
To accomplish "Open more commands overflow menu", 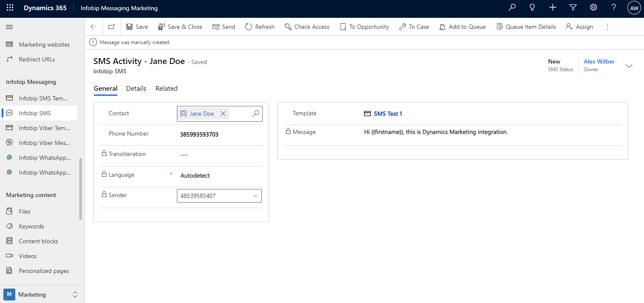I will [x=607, y=27].
